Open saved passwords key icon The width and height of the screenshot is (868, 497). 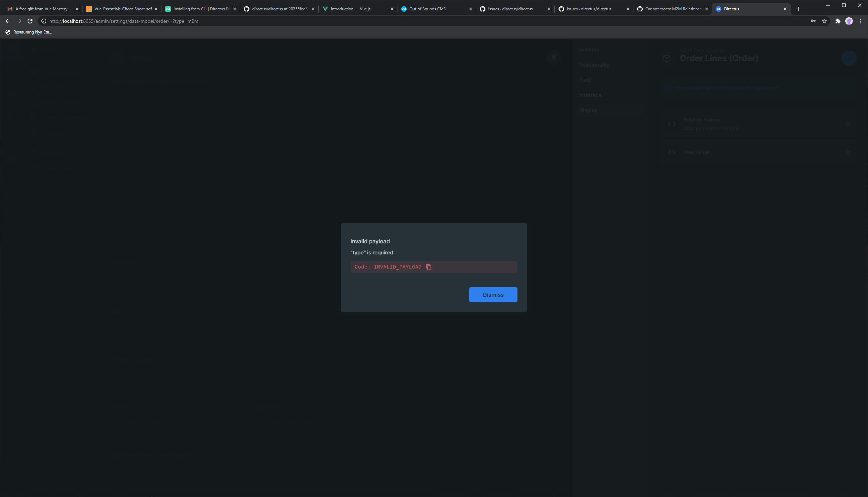click(x=813, y=21)
